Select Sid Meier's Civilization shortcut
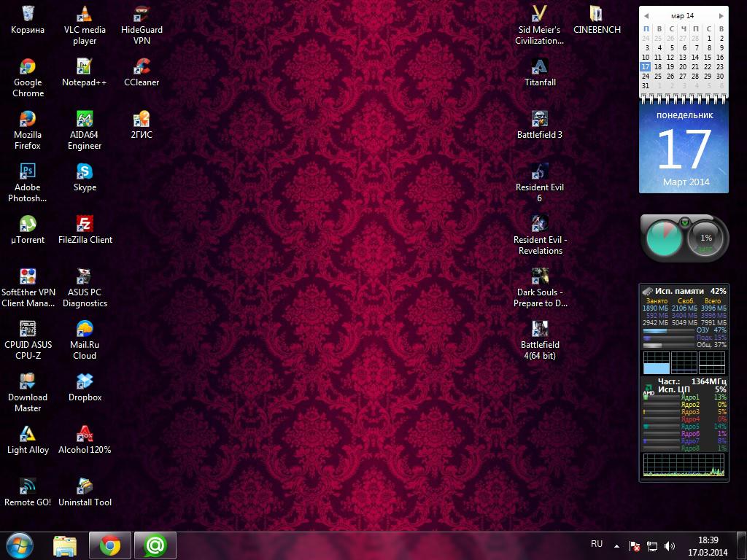747x560 pixels. tap(539, 25)
